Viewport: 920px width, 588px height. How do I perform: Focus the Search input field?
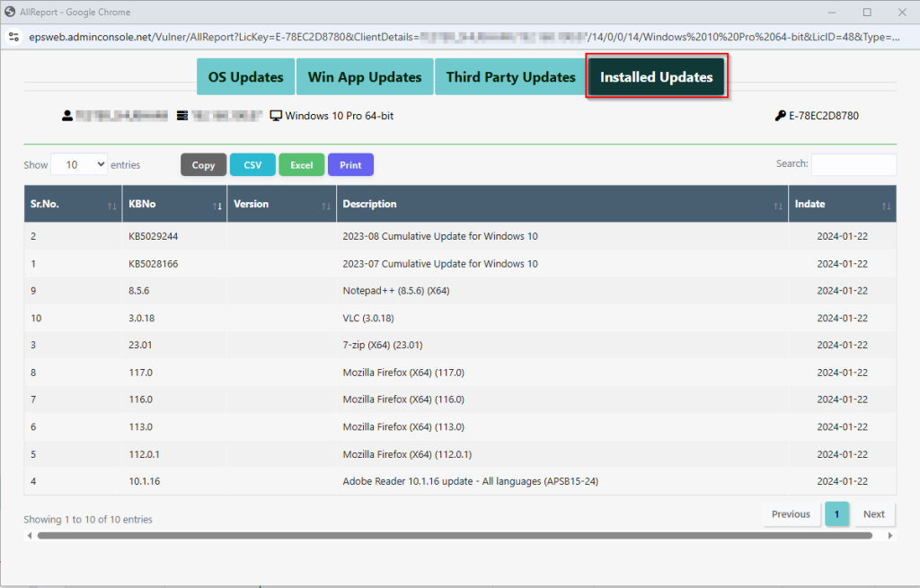pos(853,164)
